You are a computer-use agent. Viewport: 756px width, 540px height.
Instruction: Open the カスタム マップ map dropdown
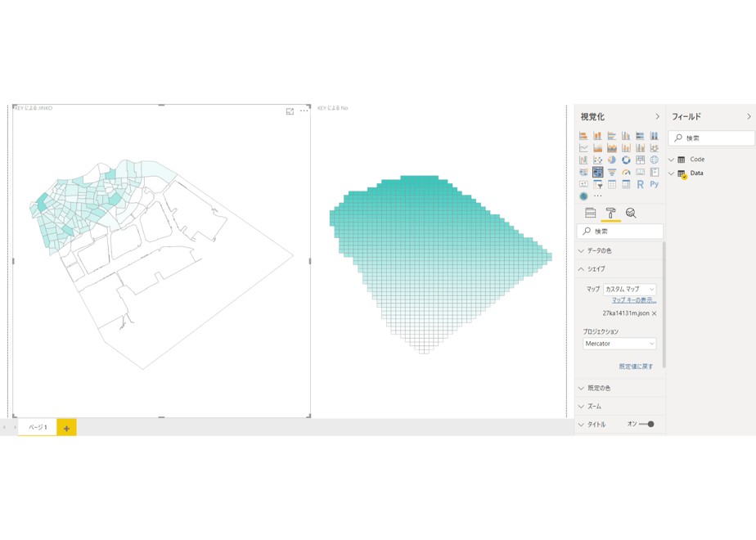click(630, 290)
